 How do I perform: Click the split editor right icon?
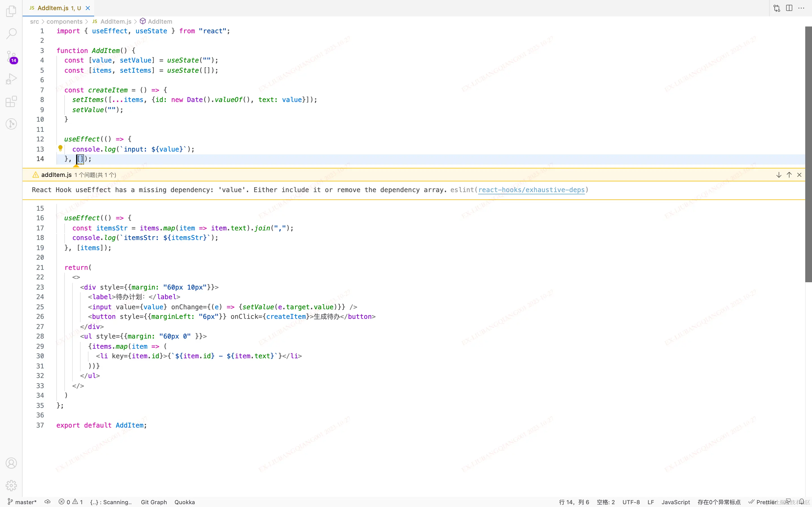789,8
